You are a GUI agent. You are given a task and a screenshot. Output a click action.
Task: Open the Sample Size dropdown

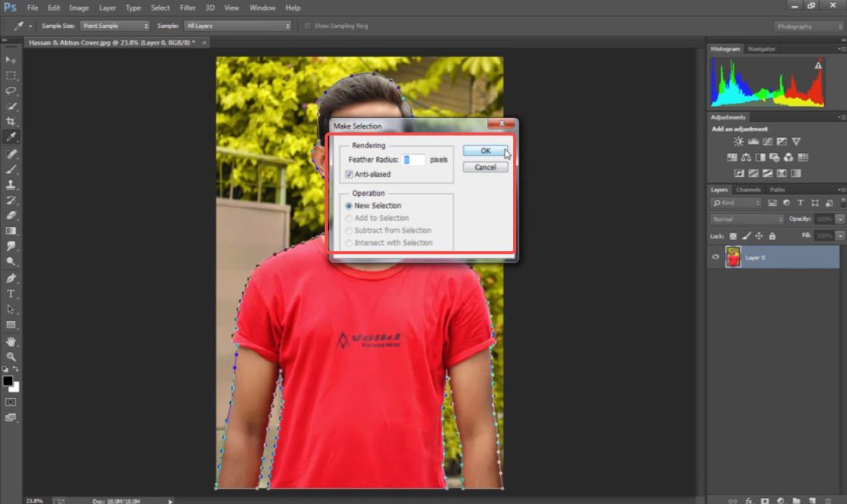click(x=114, y=25)
